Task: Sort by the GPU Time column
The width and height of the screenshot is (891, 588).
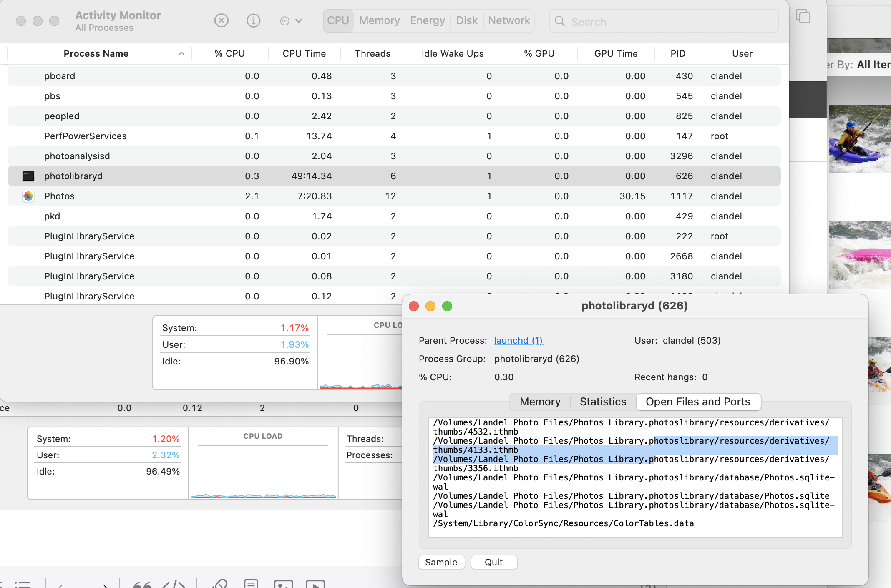Action: pos(616,53)
